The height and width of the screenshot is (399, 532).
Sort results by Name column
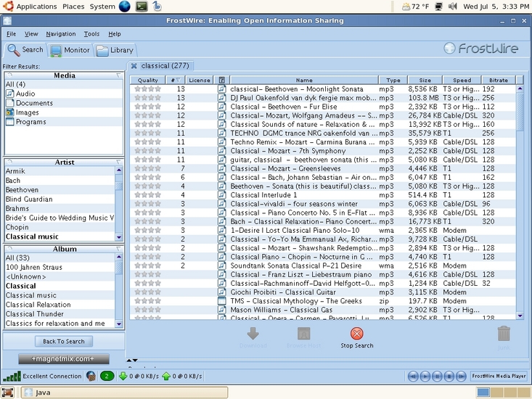click(x=304, y=80)
